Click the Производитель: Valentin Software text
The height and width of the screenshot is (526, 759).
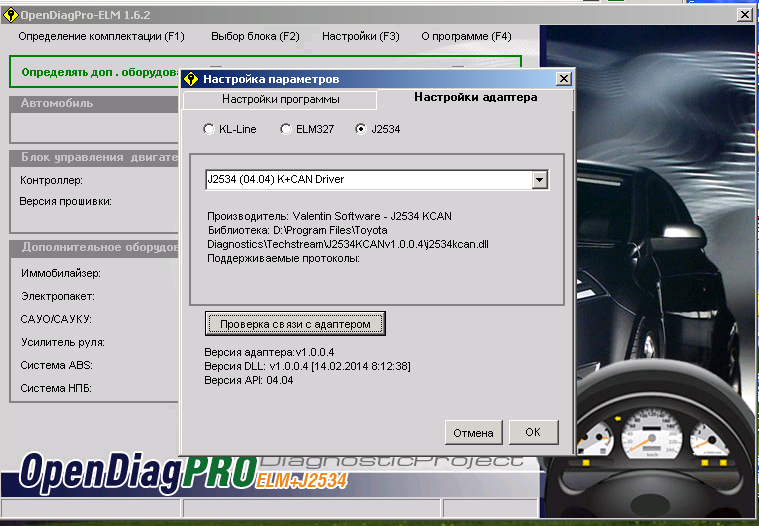tap(329, 216)
